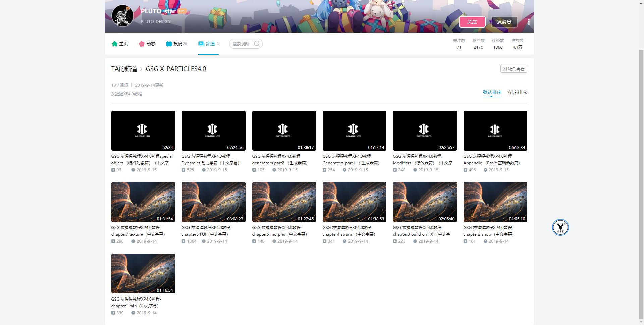Screen dimensions: 644x325
Task: Switch to 倒序排序 reverse sort
Action: click(x=518, y=92)
